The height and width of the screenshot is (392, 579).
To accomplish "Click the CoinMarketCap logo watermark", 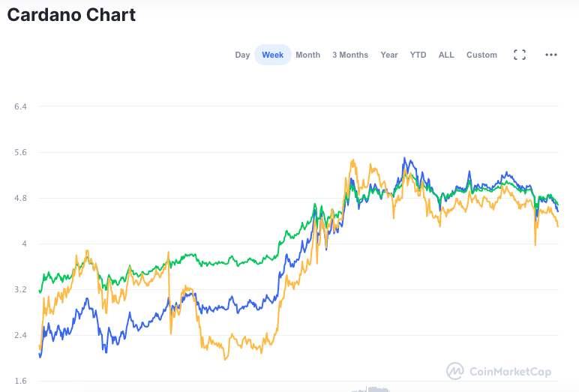I will [455, 371].
